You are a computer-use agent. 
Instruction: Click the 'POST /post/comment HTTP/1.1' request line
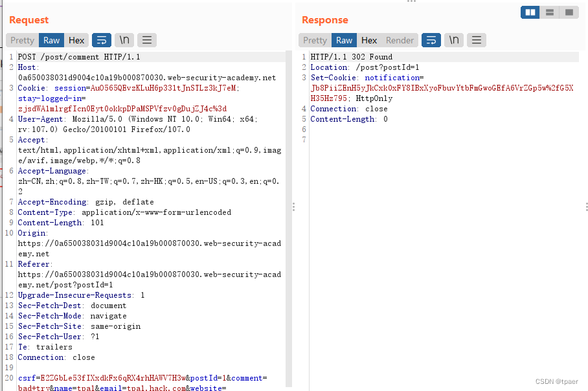coord(79,57)
